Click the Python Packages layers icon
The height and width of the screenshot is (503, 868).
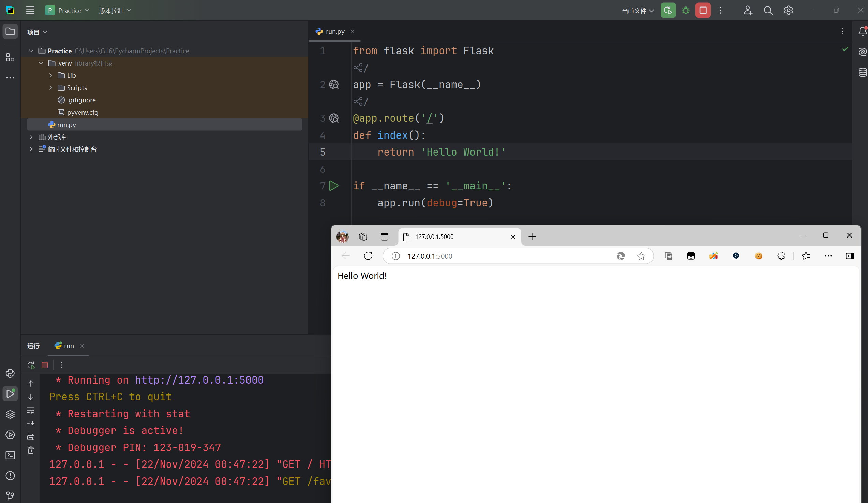click(10, 414)
